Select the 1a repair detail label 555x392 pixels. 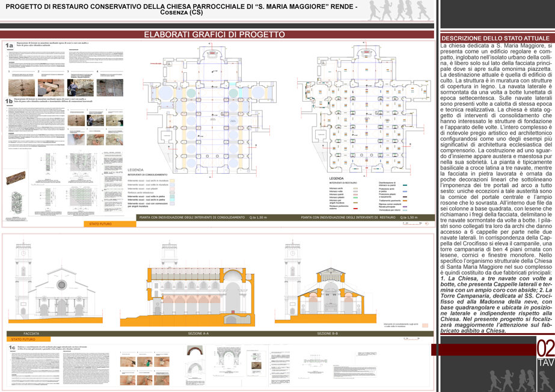pyautogui.click(x=9, y=45)
